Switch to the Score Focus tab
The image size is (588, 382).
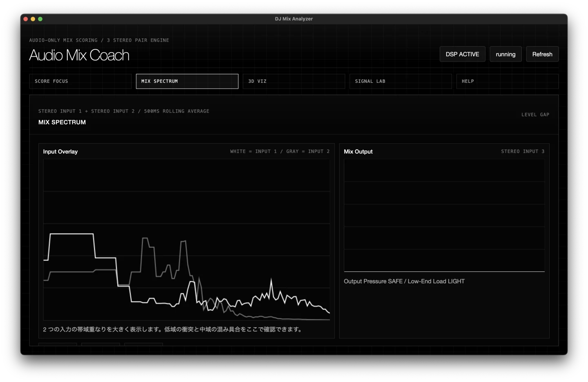coord(80,81)
